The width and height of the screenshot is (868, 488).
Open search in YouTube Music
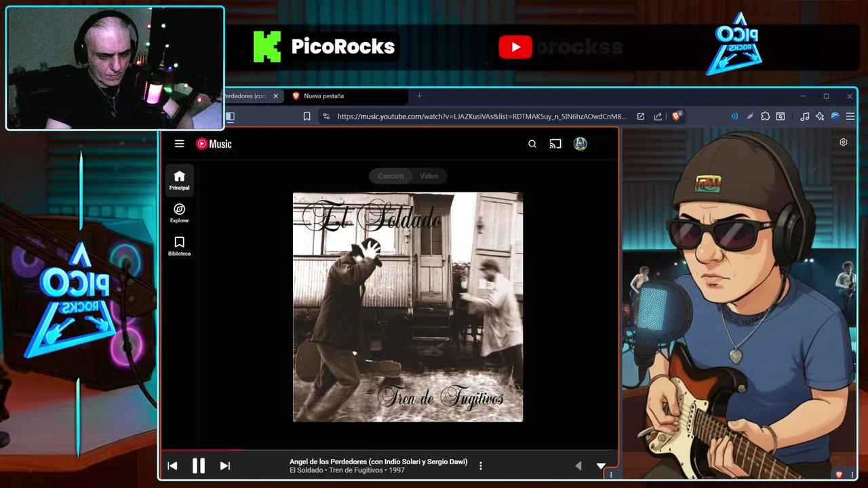(532, 144)
